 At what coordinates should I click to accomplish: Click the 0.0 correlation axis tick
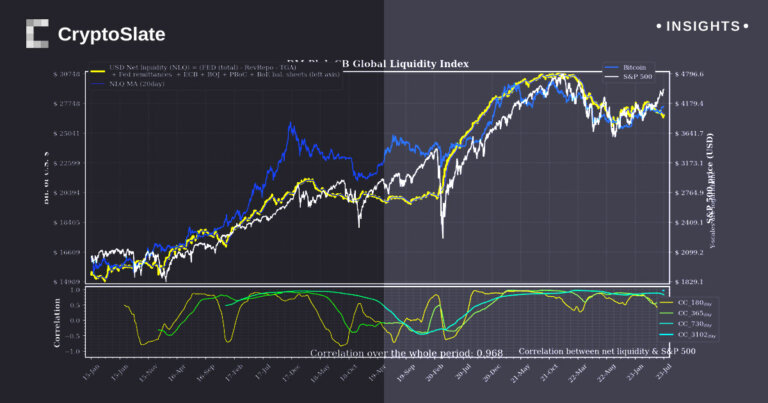click(74, 321)
